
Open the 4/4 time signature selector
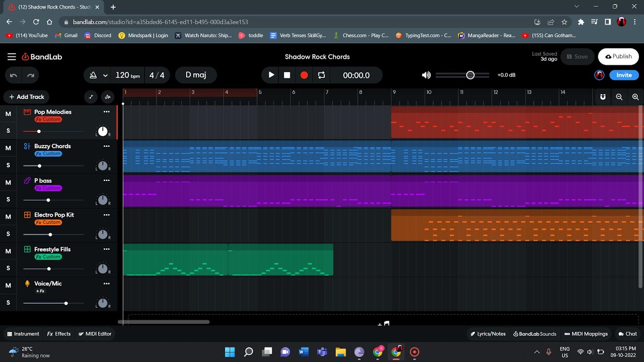pyautogui.click(x=157, y=75)
